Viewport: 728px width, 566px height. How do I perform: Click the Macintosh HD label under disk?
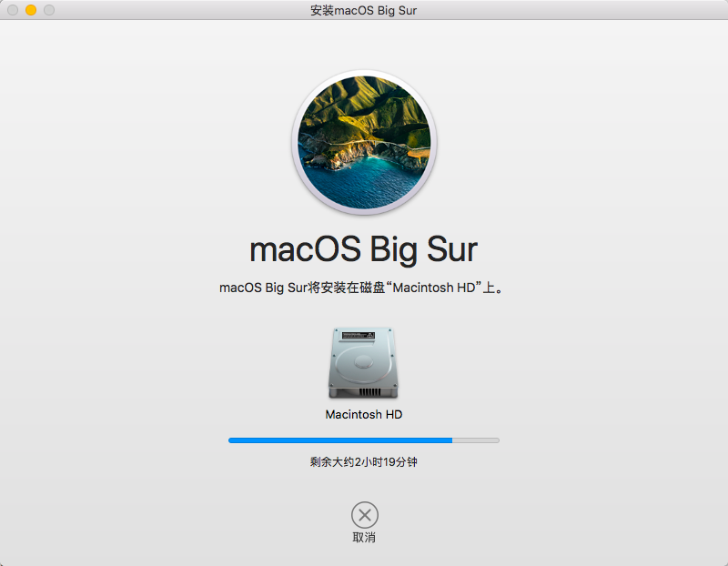[363, 414]
